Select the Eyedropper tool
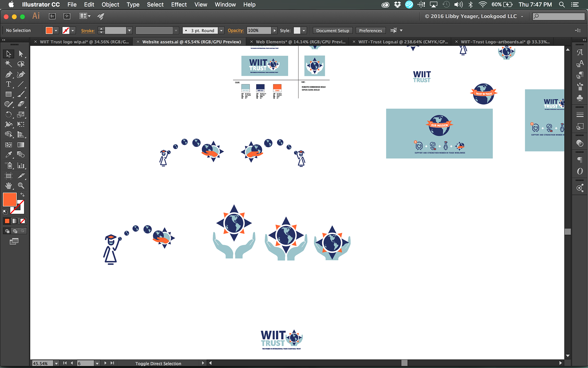 pos(8,155)
